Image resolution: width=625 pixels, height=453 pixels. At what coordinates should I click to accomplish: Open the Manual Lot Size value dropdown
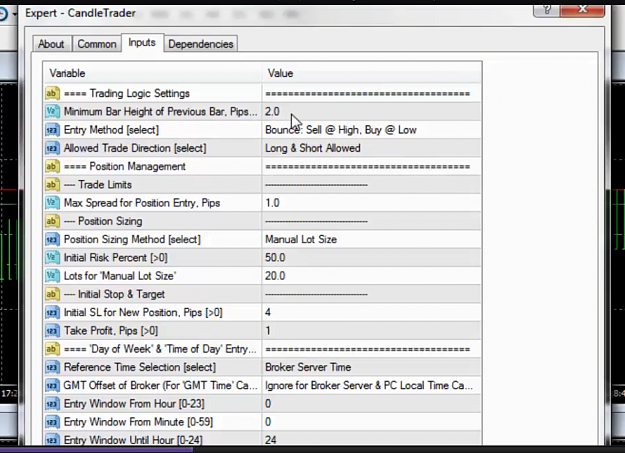coord(371,240)
